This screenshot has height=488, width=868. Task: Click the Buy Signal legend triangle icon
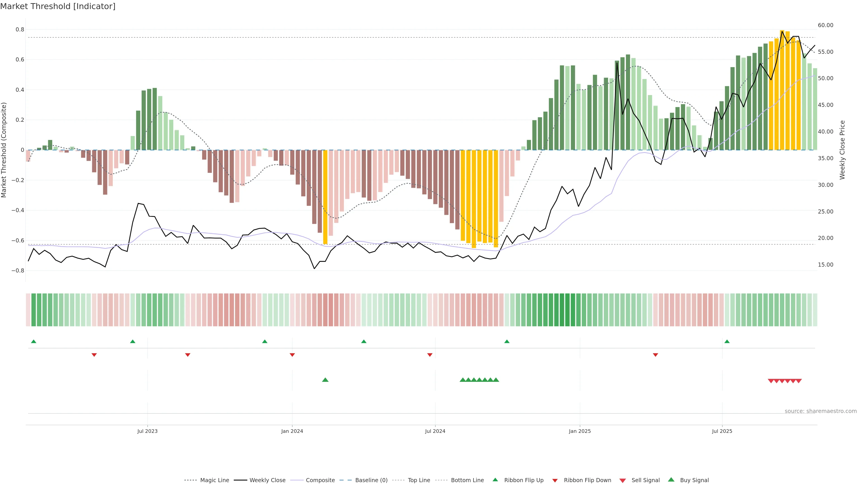(x=671, y=480)
